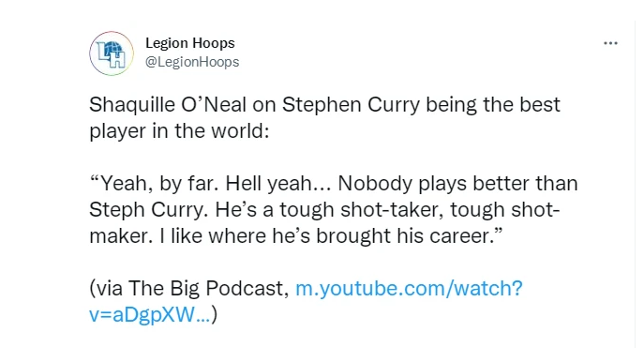Click the words 'Hell yeah…' in the quote
The image size is (644, 362).
(x=278, y=183)
